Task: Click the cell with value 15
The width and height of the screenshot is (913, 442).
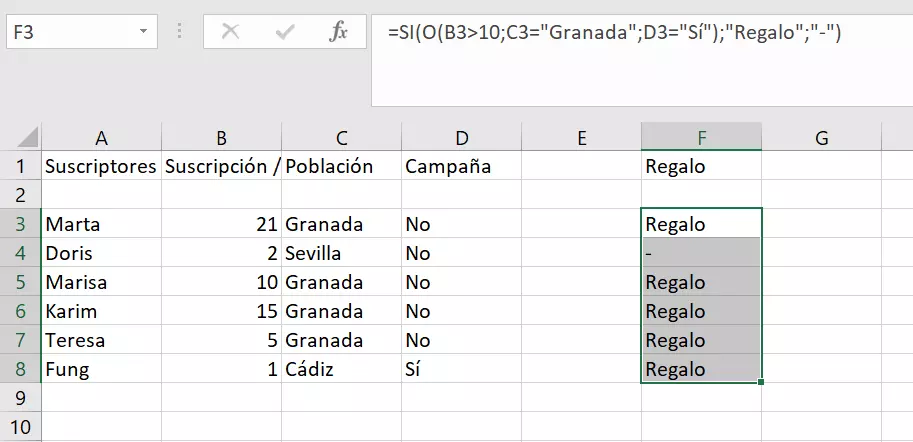Action: [221, 311]
